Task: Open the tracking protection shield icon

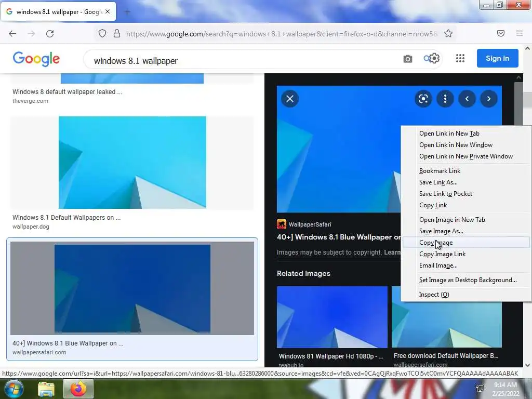Action: pos(102,33)
